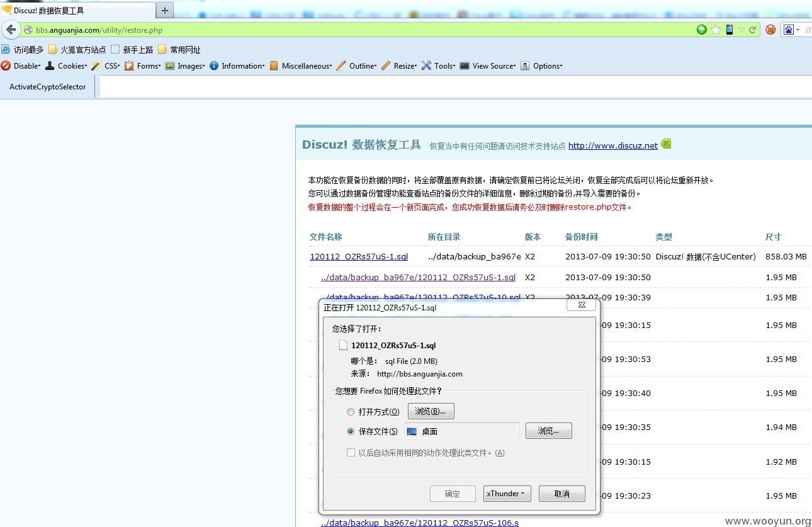Click the mobile device icon in address bar
Screen dimensions: 812x527
click(730, 30)
